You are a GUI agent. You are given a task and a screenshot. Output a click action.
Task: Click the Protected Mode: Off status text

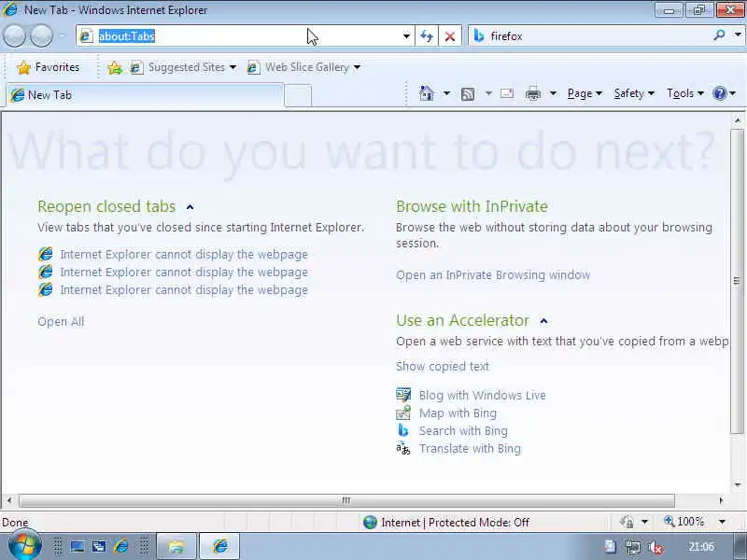[479, 523]
